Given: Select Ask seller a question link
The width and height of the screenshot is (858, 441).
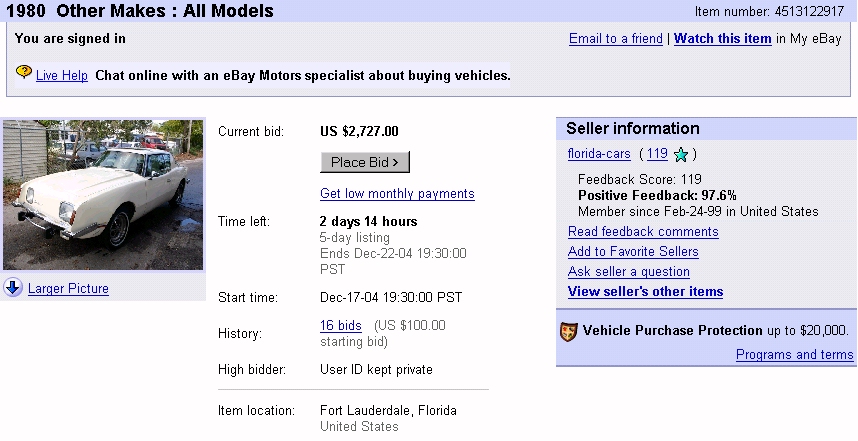Looking at the screenshot, I should [628, 271].
